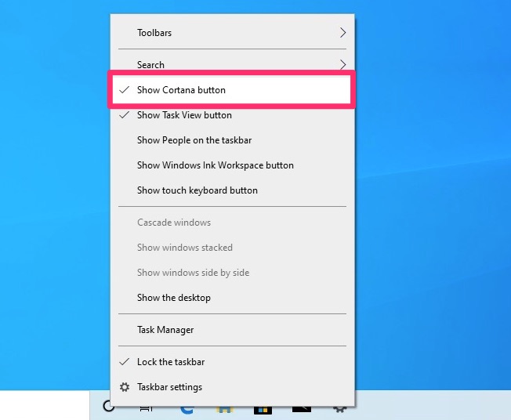The image size is (511, 420).
Task: Select Show the desktop
Action: 232,298
